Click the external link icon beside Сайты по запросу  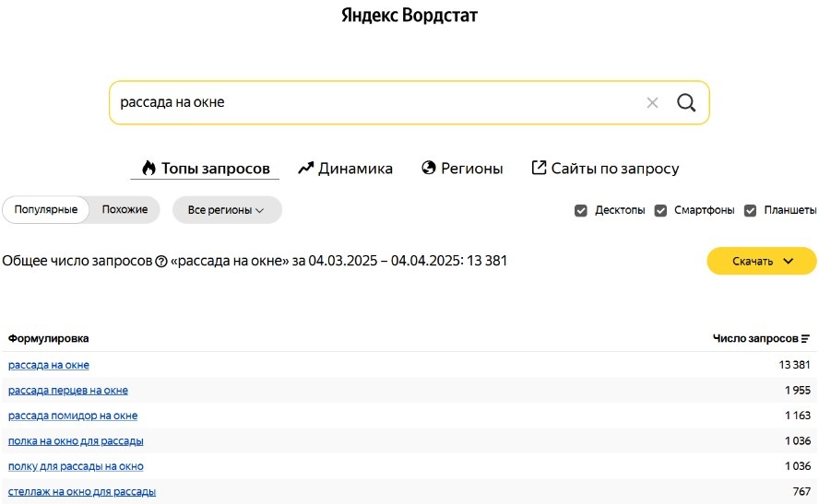click(539, 168)
